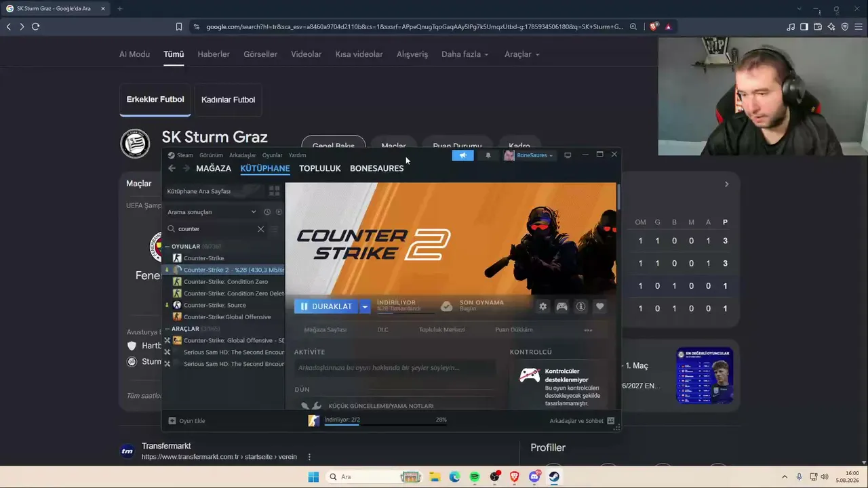Select Kadınlar Futbol tab on Google
This screenshot has height=488, width=868.
click(x=228, y=100)
